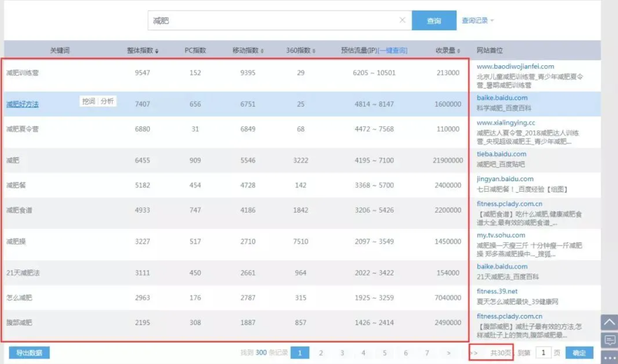
Task: Click the 关键词 column header
Action: [60, 50]
